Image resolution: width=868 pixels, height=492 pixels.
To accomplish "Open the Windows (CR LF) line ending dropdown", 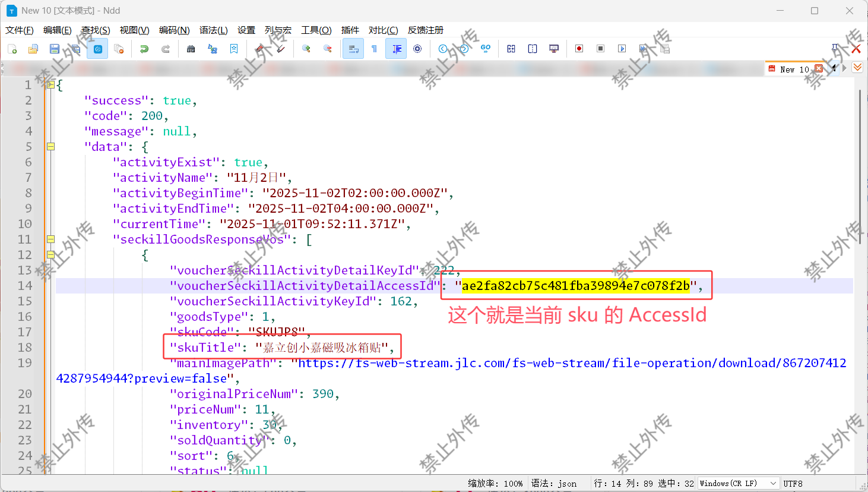I will click(739, 484).
